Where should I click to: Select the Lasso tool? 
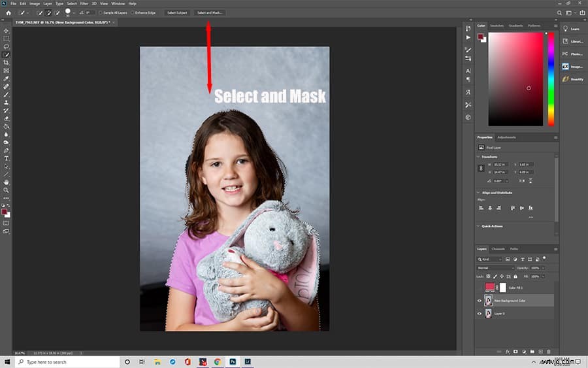coord(6,47)
